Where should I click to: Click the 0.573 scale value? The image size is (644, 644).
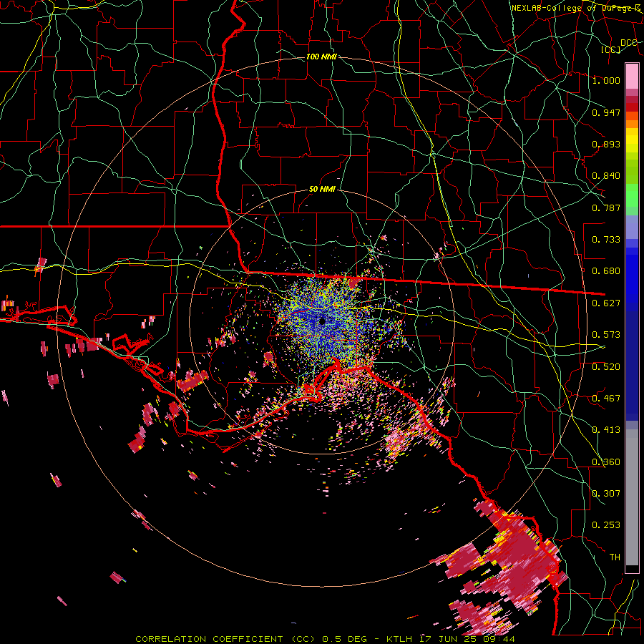pos(606,335)
